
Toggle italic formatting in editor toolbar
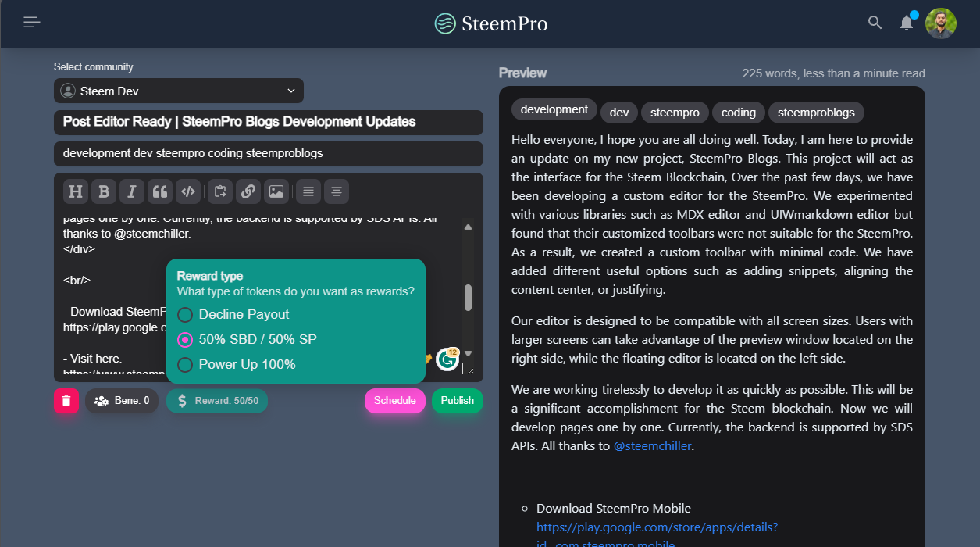pyautogui.click(x=132, y=191)
